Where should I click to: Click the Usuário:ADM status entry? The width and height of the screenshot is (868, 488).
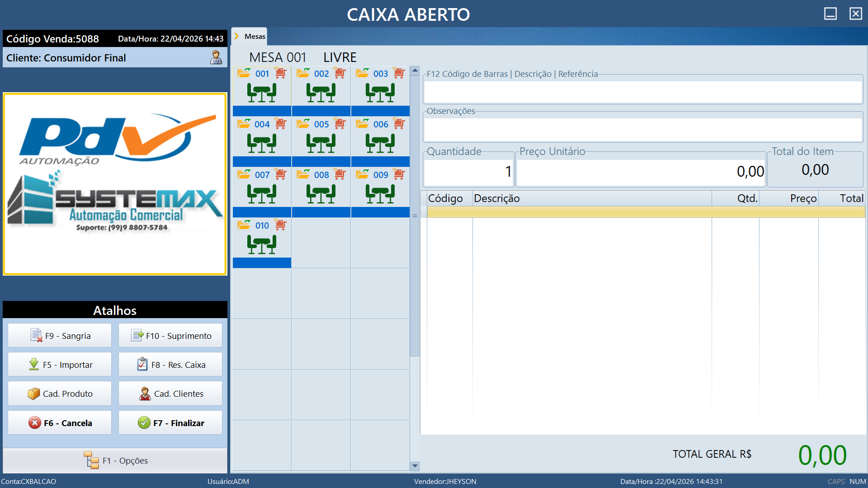point(228,481)
